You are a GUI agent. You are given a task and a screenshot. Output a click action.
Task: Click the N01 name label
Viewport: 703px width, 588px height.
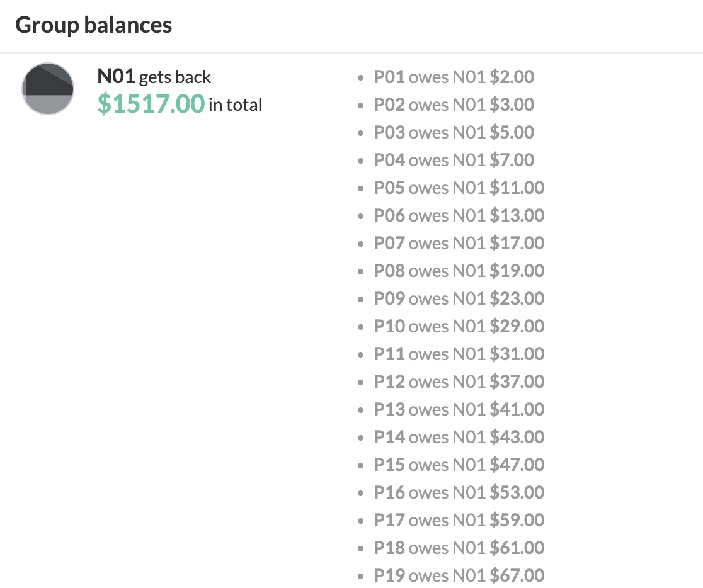tap(116, 77)
